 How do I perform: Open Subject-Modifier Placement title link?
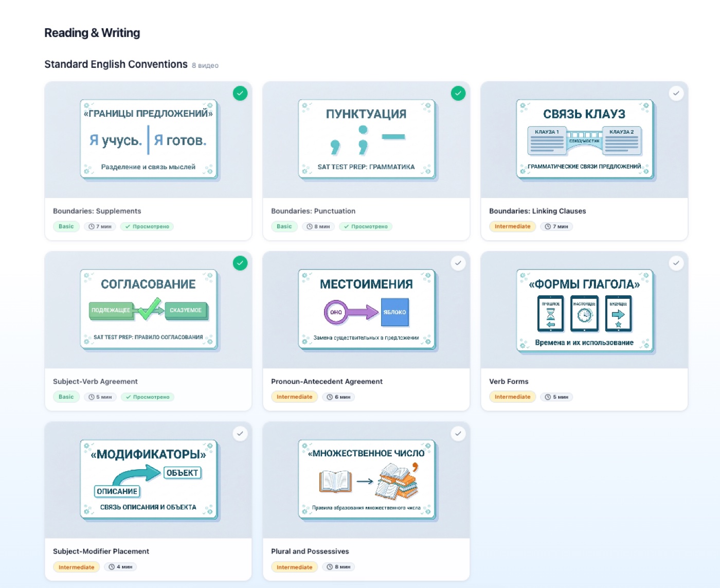point(101,551)
